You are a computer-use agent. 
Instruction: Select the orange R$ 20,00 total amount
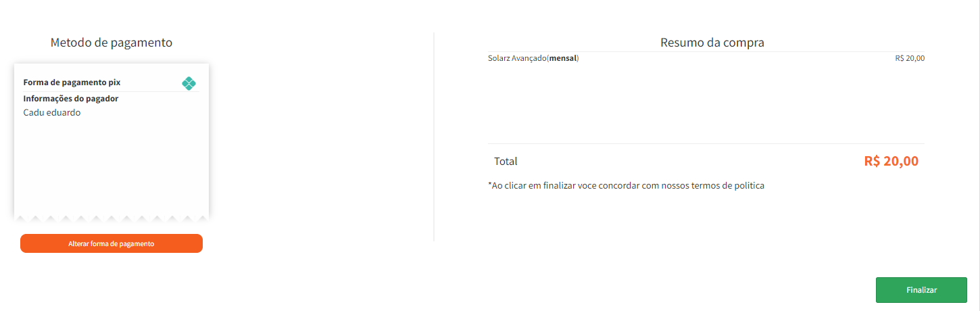pos(891,162)
